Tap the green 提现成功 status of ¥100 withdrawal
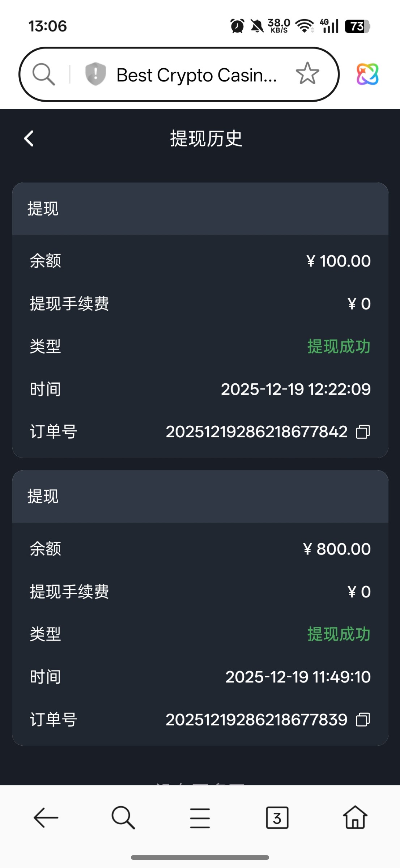400x868 pixels. click(339, 346)
